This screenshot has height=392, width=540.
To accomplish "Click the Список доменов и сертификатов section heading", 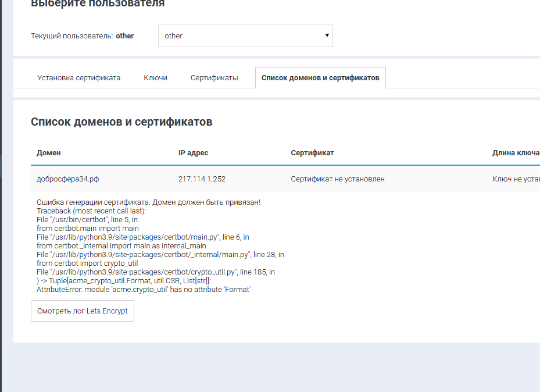I will (121, 122).
